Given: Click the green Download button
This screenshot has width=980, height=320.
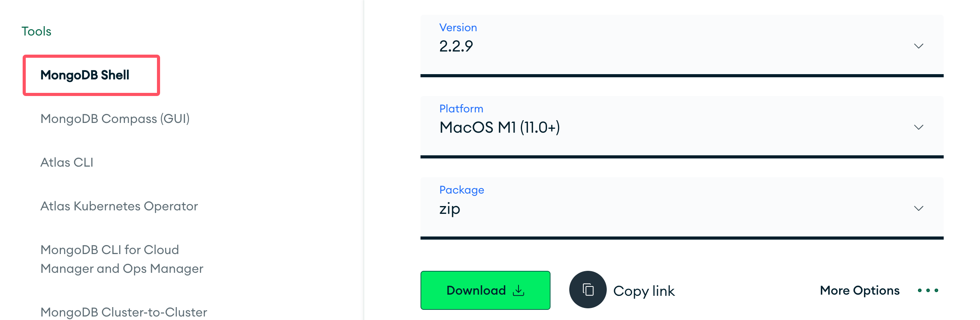Looking at the screenshot, I should click(x=485, y=290).
